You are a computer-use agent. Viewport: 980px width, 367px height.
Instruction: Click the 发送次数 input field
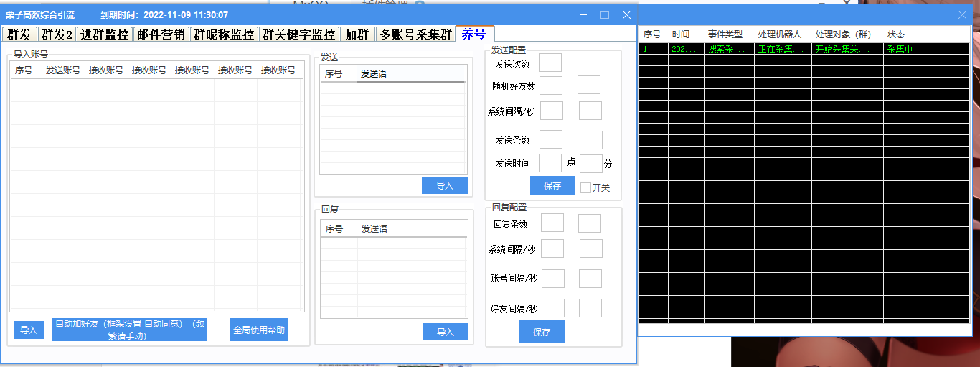click(550, 63)
